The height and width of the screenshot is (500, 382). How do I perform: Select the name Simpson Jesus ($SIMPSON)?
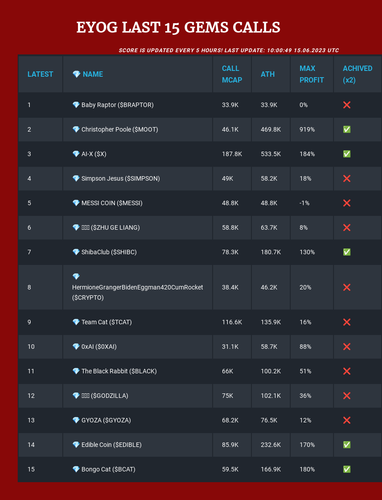(x=121, y=179)
